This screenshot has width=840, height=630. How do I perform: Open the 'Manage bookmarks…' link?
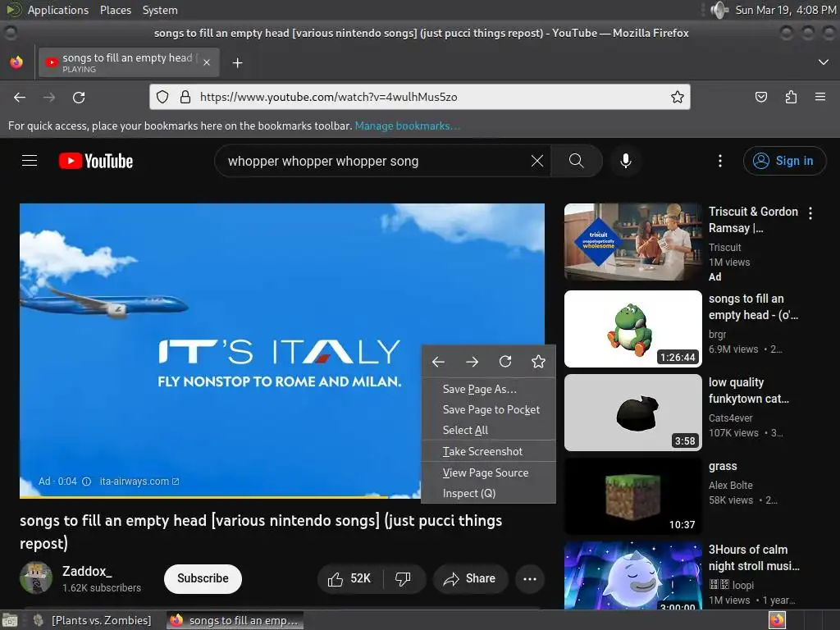(x=407, y=126)
